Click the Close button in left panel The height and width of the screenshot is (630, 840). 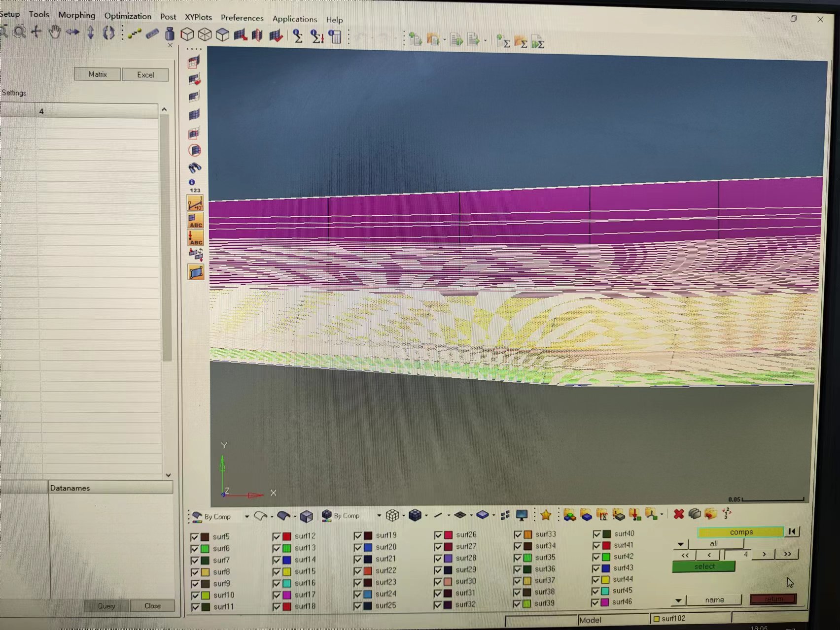(152, 606)
